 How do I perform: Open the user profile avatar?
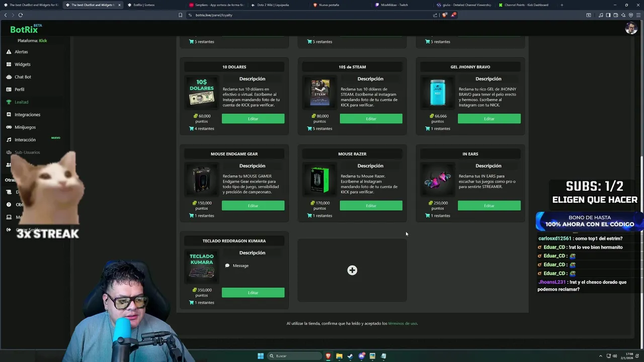pyautogui.click(x=631, y=29)
